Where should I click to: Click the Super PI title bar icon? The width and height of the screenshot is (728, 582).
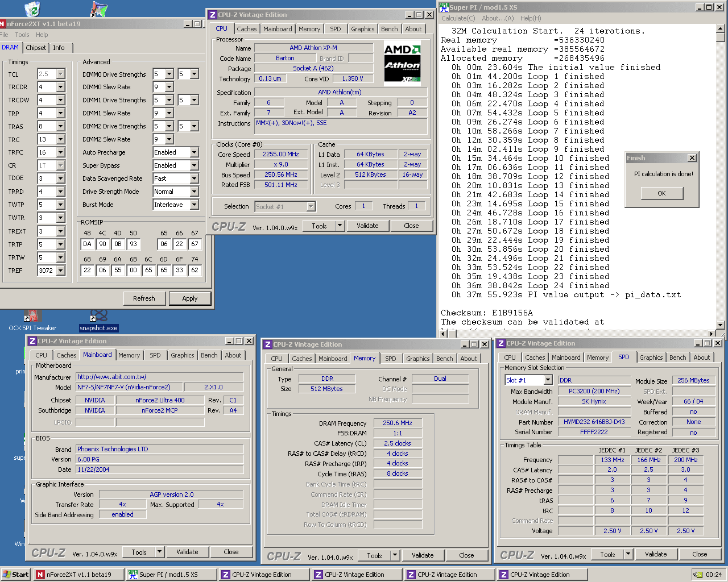tap(444, 7)
